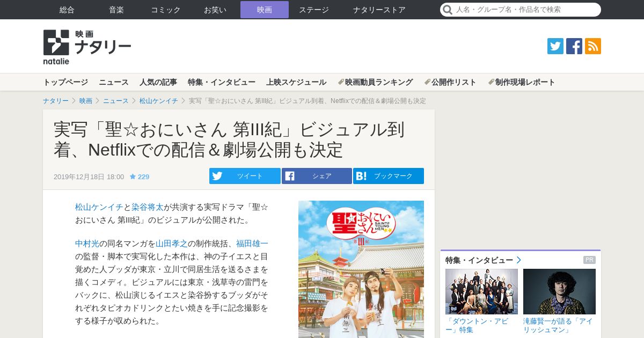
Task: Open 福田雄一 link
Action: click(252, 243)
